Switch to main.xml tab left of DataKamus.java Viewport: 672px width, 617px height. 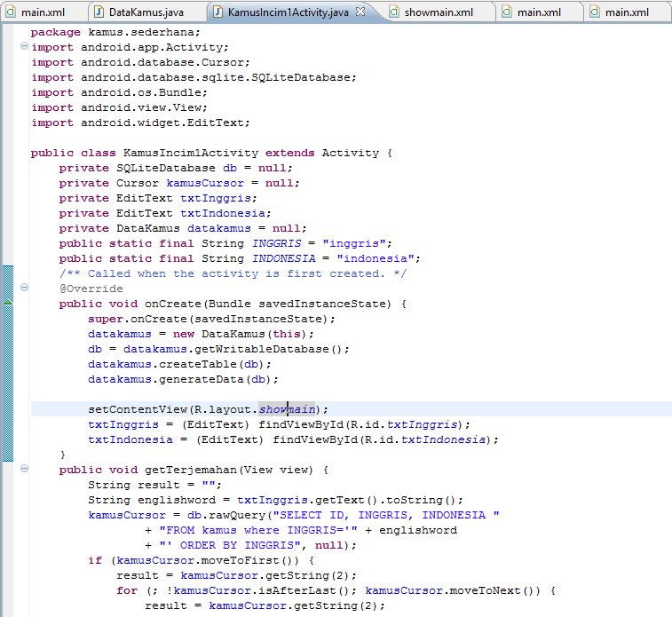pyautogui.click(x=43, y=12)
